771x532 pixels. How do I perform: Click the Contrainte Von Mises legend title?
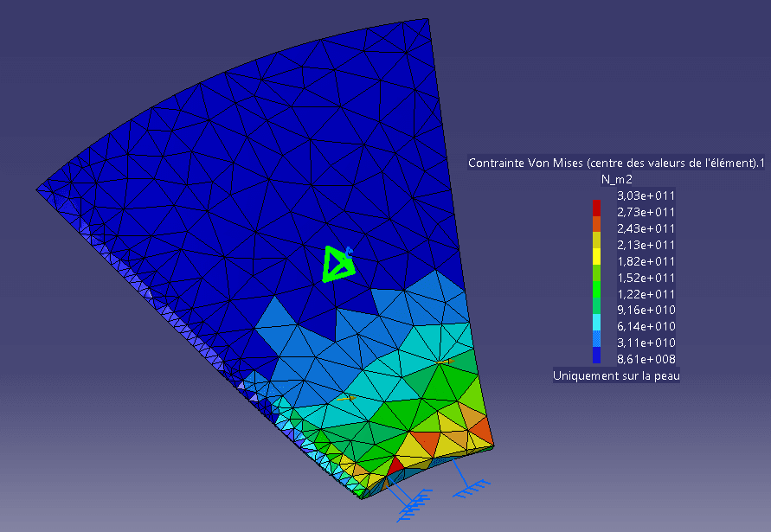click(x=616, y=163)
